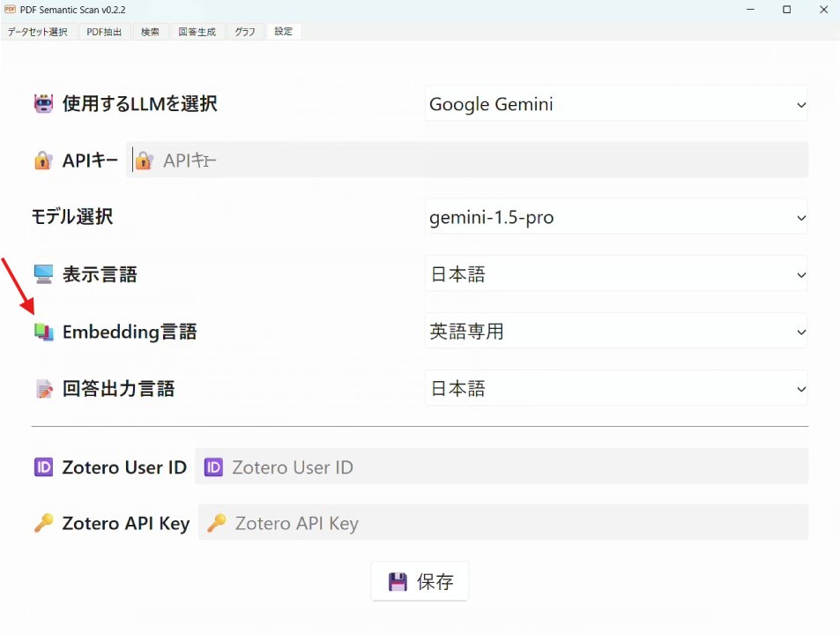Select the 設定 tab
This screenshot has height=635, width=840.
click(284, 32)
